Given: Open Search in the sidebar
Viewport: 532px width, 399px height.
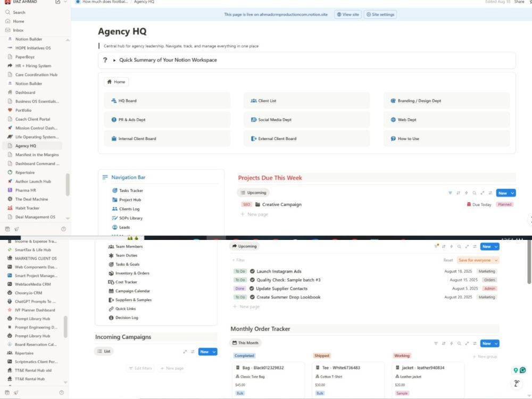Looking at the screenshot, I should pos(19,12).
